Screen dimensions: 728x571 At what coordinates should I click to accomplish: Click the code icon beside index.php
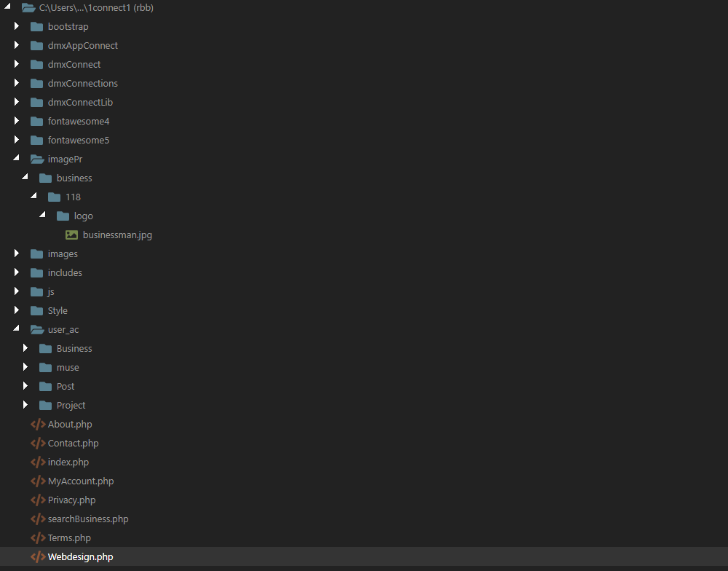38,462
